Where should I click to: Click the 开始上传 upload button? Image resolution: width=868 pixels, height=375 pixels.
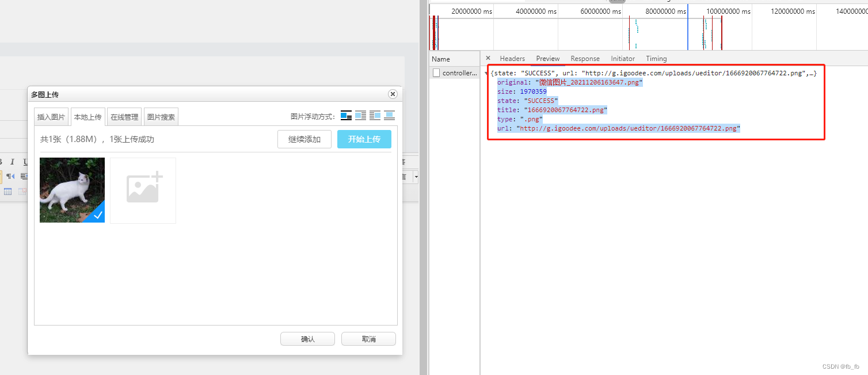[x=364, y=139]
